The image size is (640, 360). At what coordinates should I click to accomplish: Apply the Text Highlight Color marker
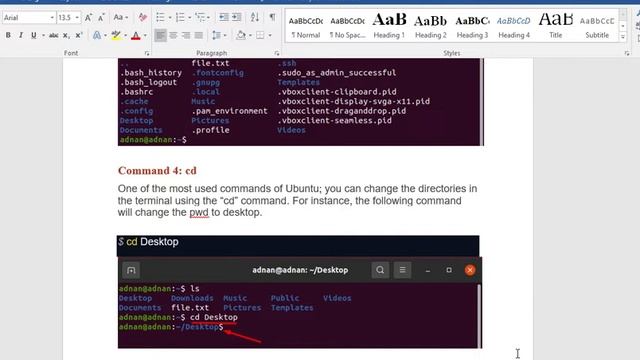pos(116,36)
